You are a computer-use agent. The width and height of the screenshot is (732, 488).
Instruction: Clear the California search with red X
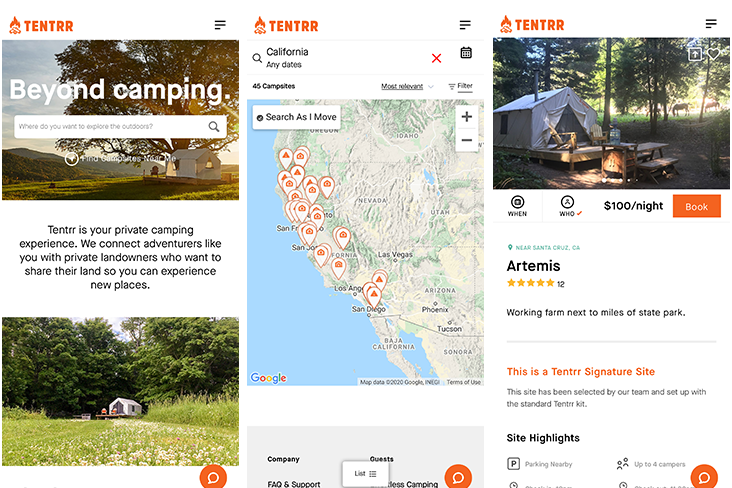coord(436,58)
